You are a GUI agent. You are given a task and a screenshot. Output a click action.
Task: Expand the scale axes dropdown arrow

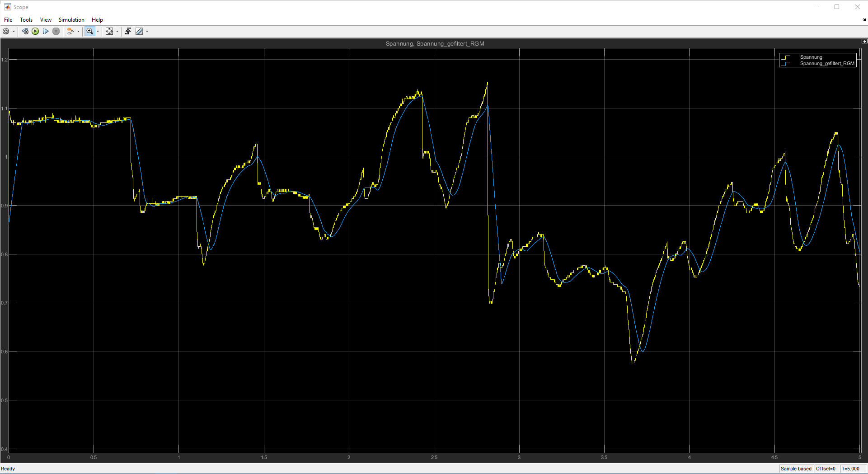click(x=117, y=32)
